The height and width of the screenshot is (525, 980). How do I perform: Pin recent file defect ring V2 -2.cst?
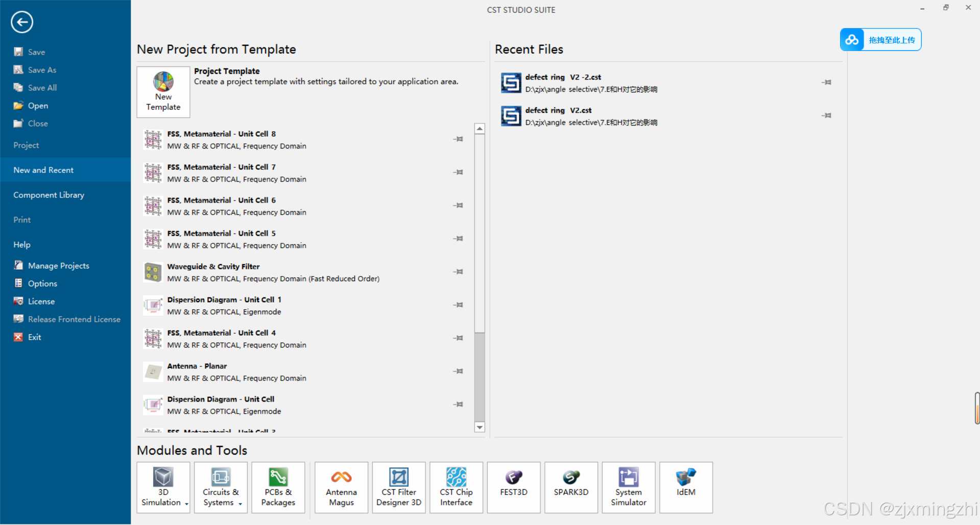(826, 82)
